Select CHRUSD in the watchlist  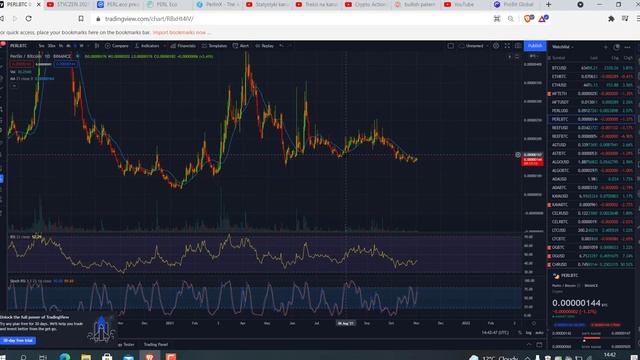pos(590,264)
